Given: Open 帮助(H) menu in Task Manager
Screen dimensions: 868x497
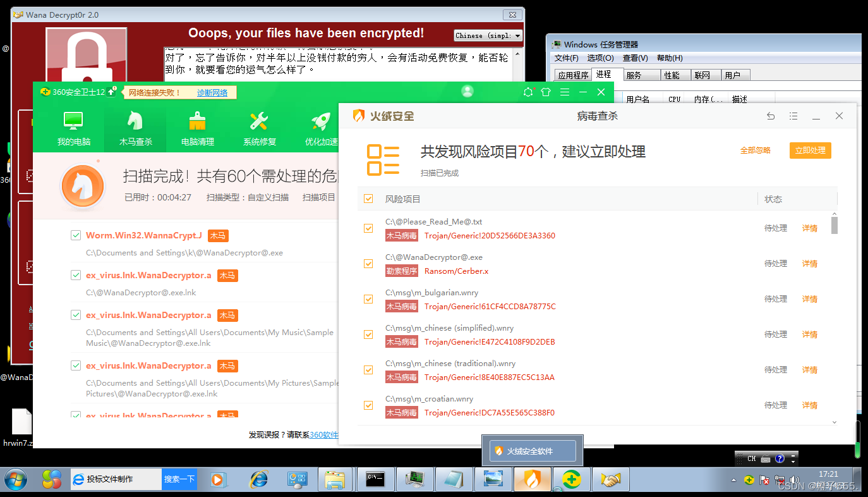Looking at the screenshot, I should (x=670, y=58).
